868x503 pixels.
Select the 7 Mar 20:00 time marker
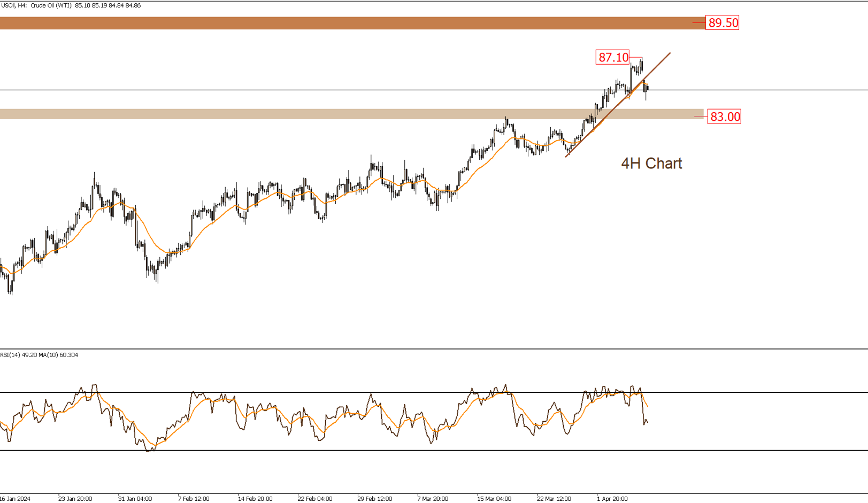433,499
